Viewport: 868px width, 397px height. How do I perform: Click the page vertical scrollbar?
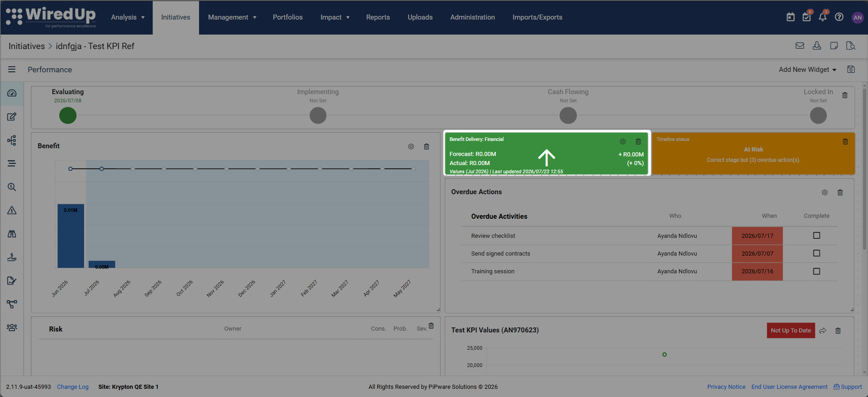click(864, 168)
